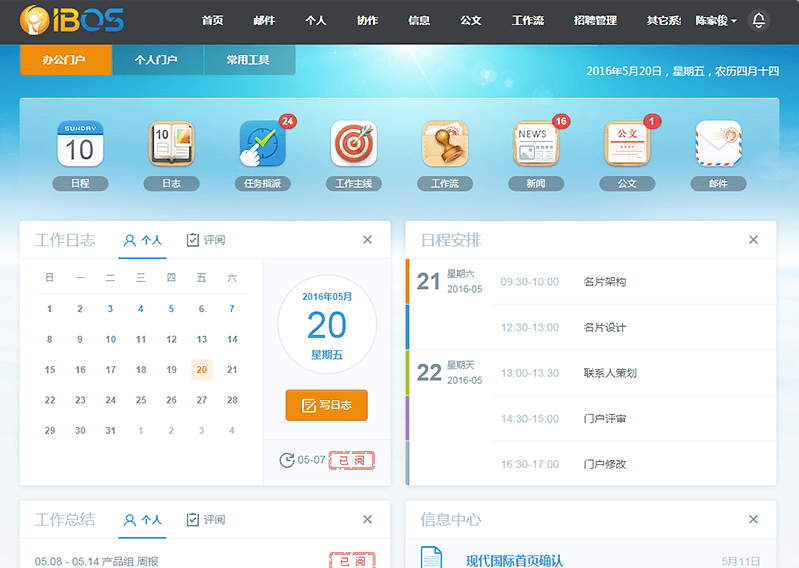
Task: Select 评阅 tab in 工作日志
Action: tap(206, 240)
